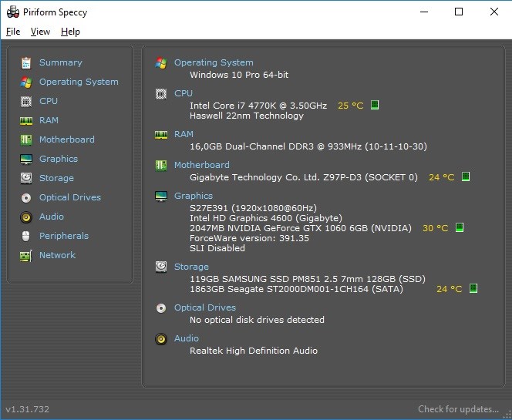Click the Audio speaker icon in sidebar

[26, 217]
